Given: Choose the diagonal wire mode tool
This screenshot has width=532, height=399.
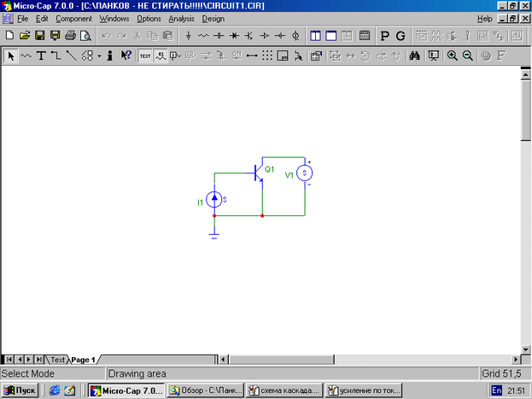Looking at the screenshot, I should pyautogui.click(x=71, y=56).
